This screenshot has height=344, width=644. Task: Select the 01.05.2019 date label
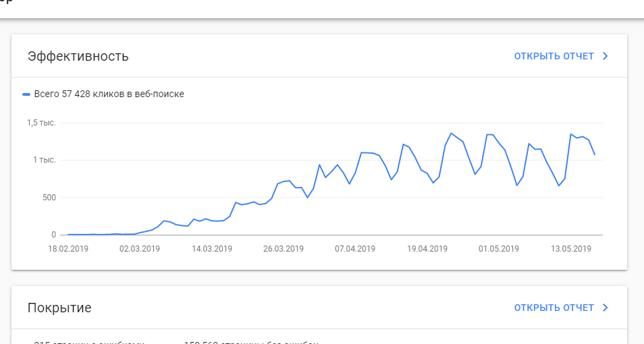tap(499, 249)
